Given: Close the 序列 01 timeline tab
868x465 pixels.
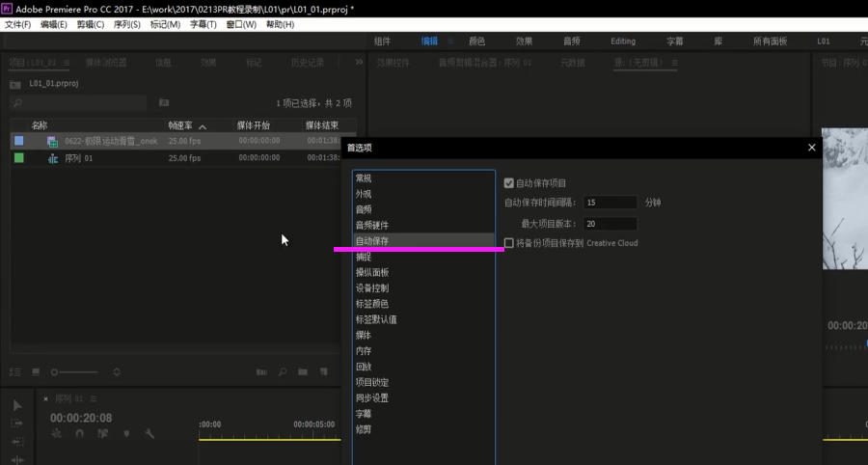Looking at the screenshot, I should tap(46, 398).
